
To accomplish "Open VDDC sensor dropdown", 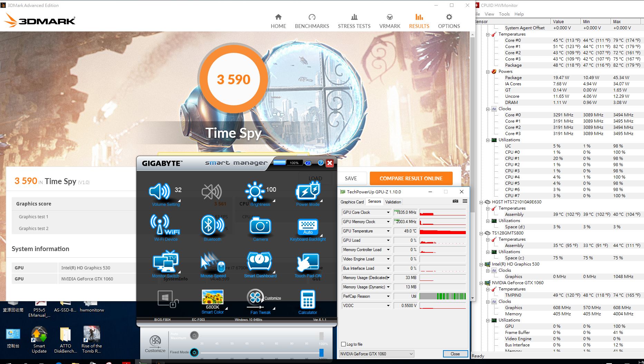I will pos(388,306).
